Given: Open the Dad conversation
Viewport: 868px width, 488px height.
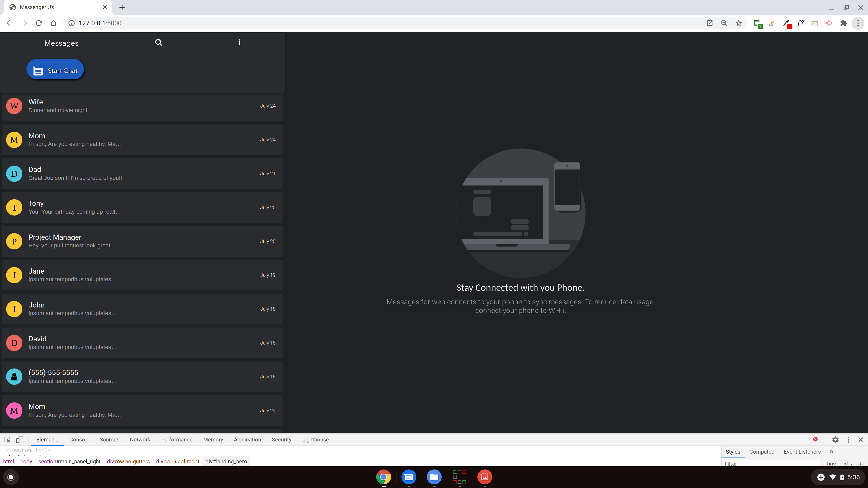Looking at the screenshot, I should (142, 174).
